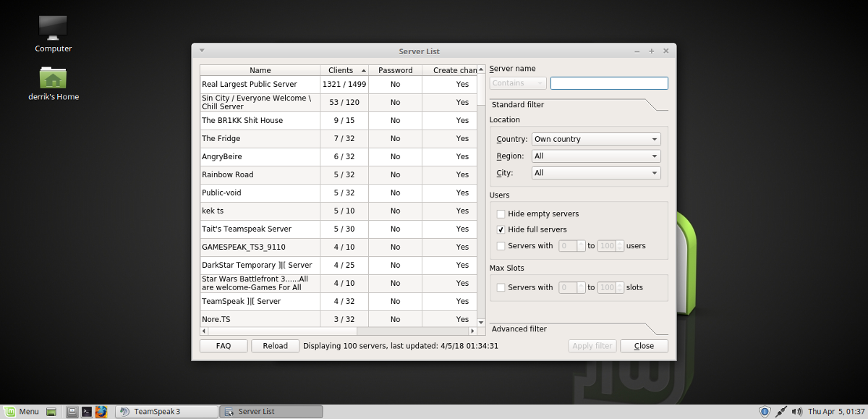Close the Server List dialog

tap(644, 346)
